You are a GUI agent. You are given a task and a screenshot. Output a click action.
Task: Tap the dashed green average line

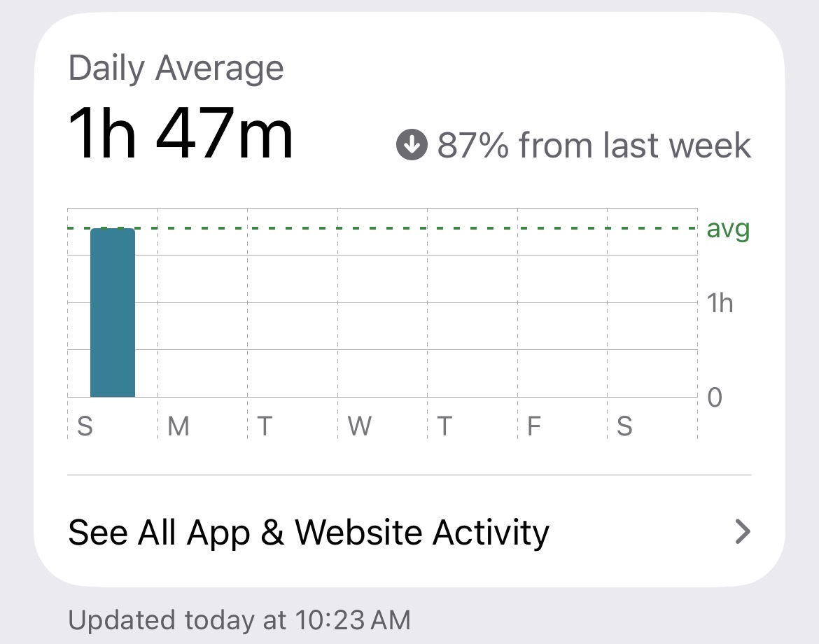[x=382, y=228]
